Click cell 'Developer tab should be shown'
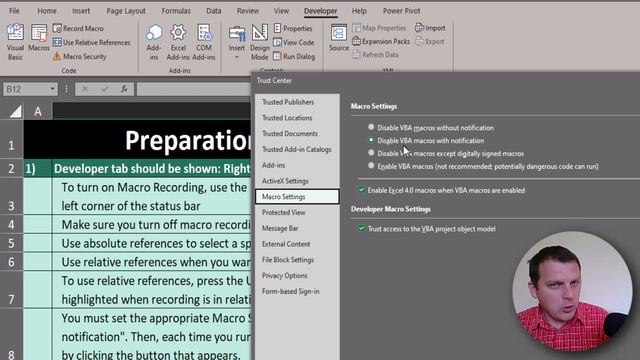This screenshot has height=360, width=640. pyautogui.click(x=152, y=169)
